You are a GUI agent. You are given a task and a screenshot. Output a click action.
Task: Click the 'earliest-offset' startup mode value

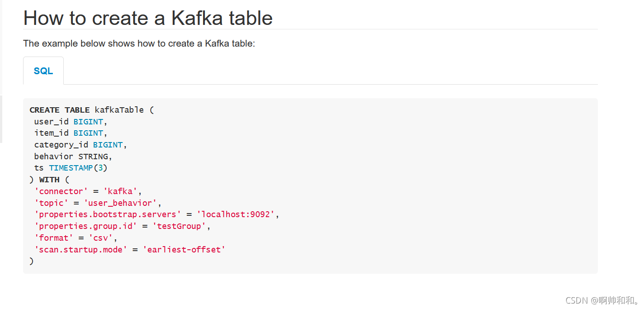[x=184, y=249]
